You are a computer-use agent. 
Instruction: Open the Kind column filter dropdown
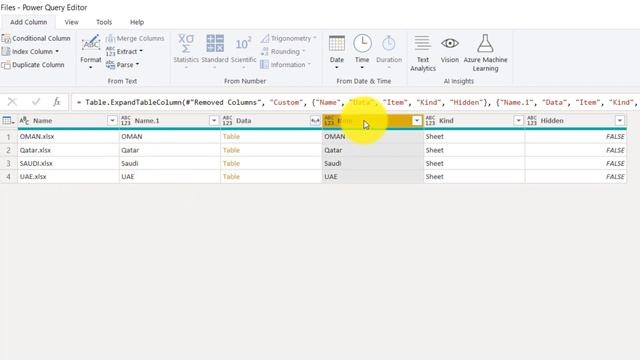click(x=518, y=120)
